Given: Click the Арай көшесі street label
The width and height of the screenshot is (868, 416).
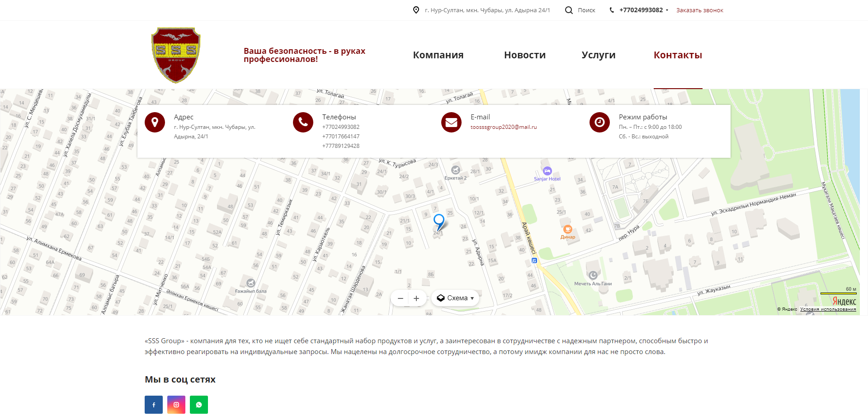Looking at the screenshot, I should coord(528,238).
